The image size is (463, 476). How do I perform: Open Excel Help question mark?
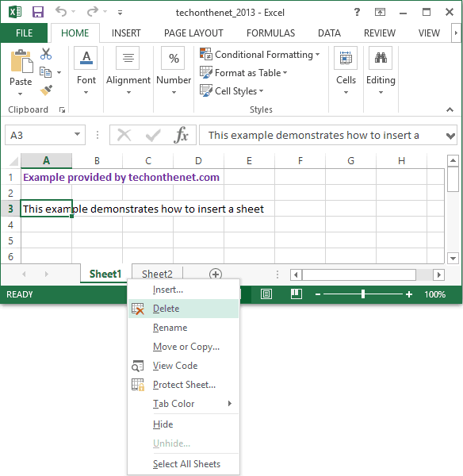pyautogui.click(x=357, y=12)
